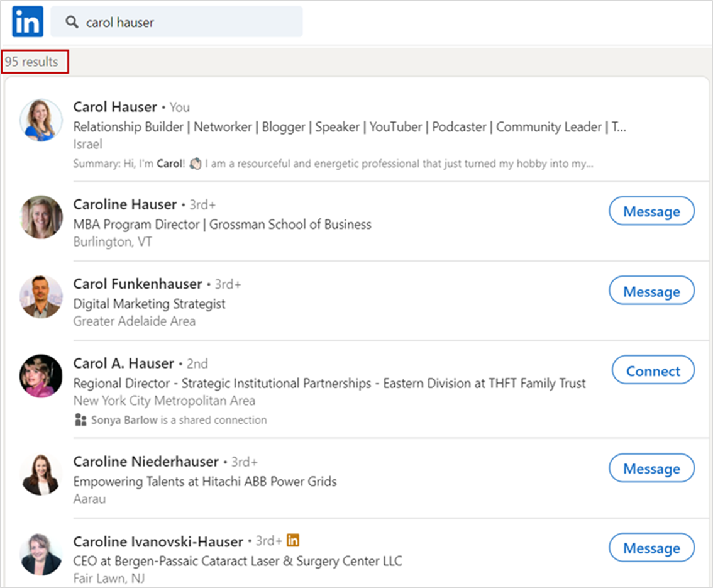The width and height of the screenshot is (713, 588).
Task: Open Carol Hauser's profile photo
Action: click(x=41, y=121)
